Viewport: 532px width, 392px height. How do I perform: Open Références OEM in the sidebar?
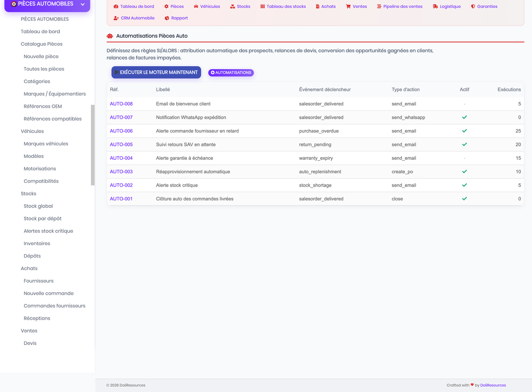tap(43, 106)
